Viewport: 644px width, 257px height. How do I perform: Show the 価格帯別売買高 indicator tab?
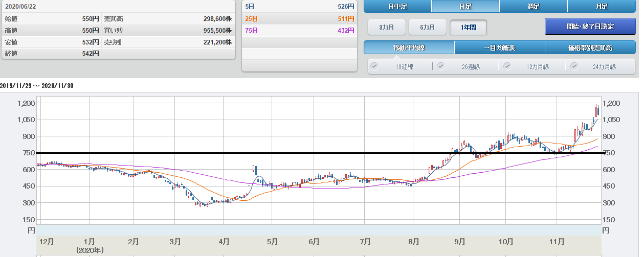coord(590,48)
